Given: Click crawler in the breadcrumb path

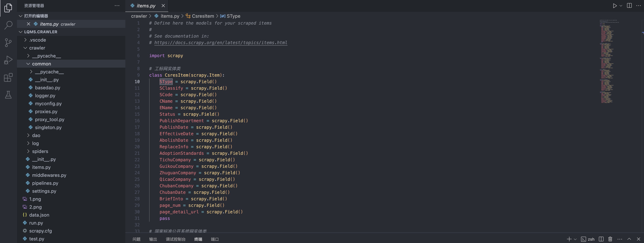Looking at the screenshot, I should click(139, 16).
